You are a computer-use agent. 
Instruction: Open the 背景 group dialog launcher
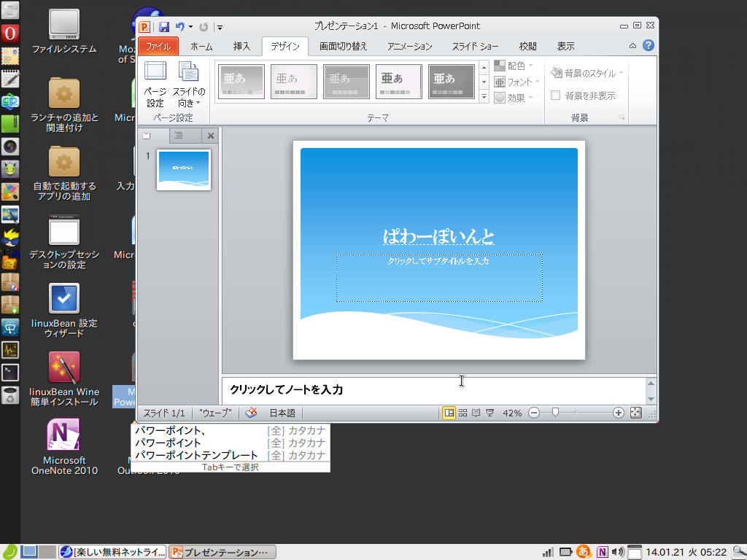pos(622,117)
